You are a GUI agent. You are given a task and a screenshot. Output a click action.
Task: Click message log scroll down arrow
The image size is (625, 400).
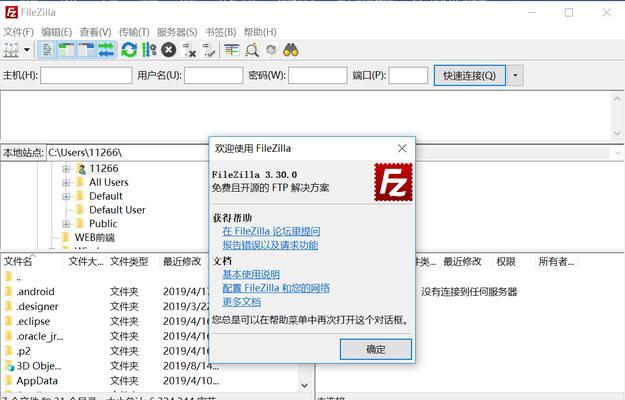click(x=617, y=133)
